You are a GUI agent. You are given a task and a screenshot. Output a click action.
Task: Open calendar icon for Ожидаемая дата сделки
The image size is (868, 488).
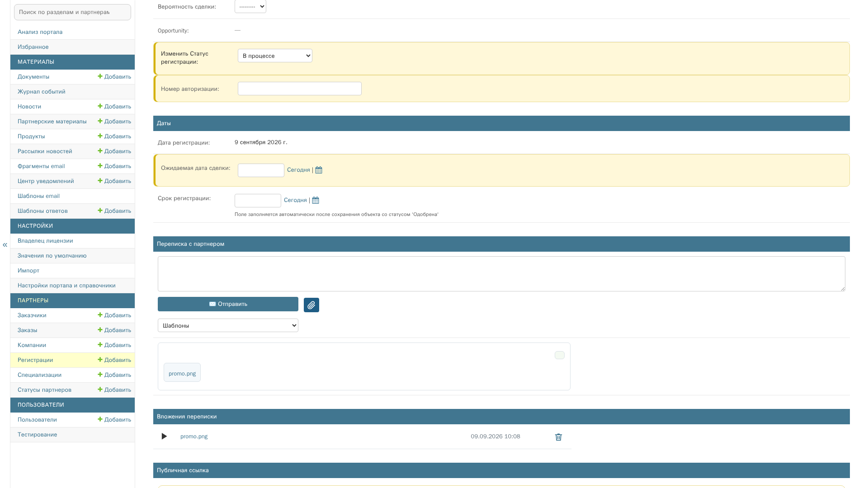319,170
